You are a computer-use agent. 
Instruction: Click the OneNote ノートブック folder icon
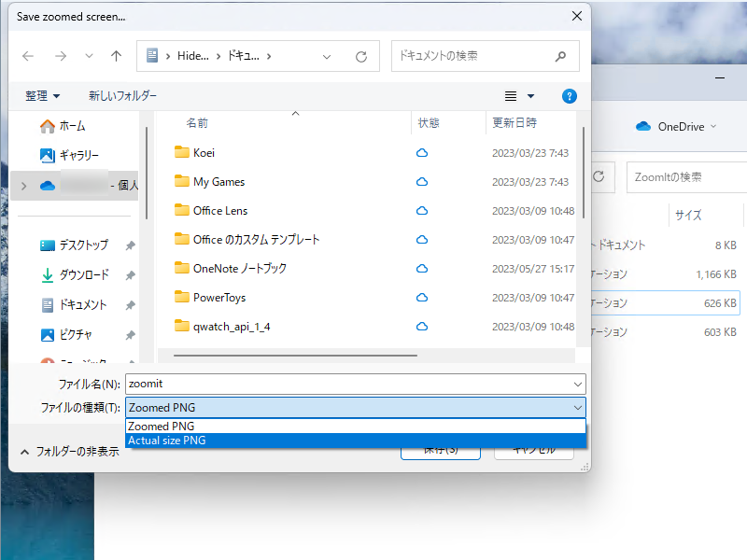(181, 268)
